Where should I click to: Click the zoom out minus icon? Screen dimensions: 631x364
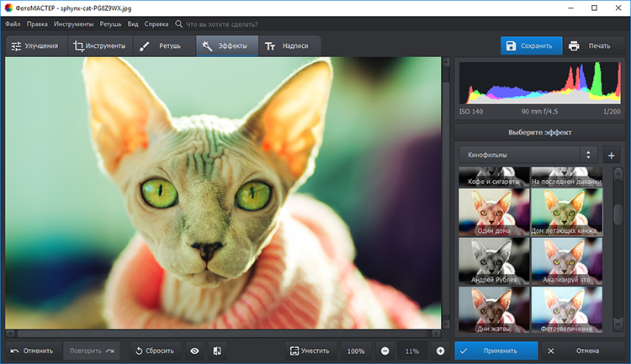coord(384,351)
